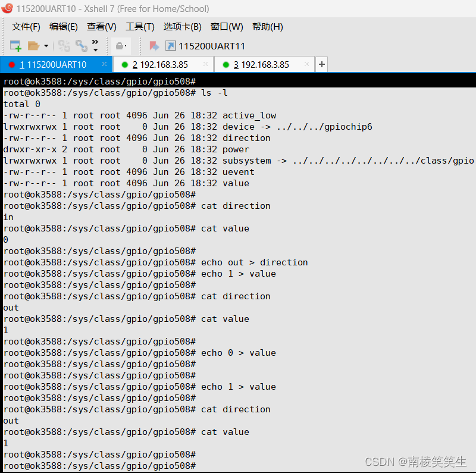This screenshot has width=476, height=473.
Task: Click the 'echo 0 > value' command
Action: tap(239, 353)
